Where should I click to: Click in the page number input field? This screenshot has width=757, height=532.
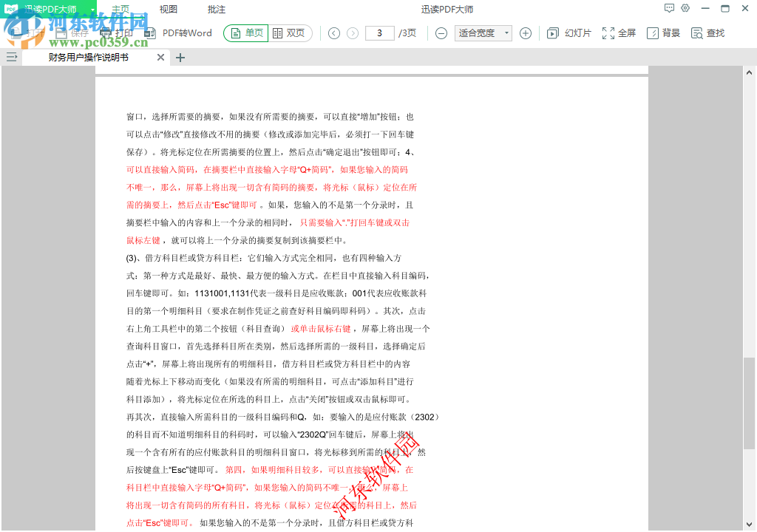pos(379,33)
